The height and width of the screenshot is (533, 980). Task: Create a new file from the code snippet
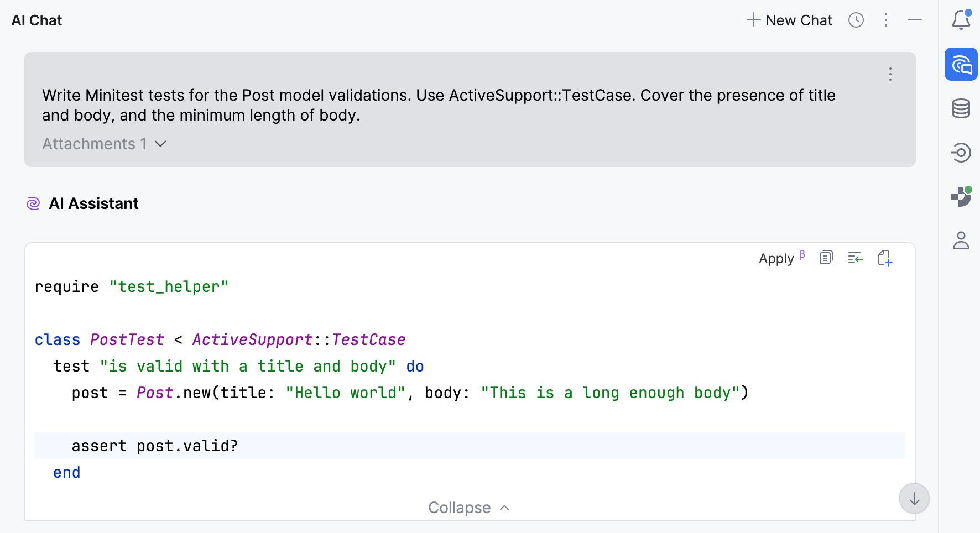click(884, 258)
